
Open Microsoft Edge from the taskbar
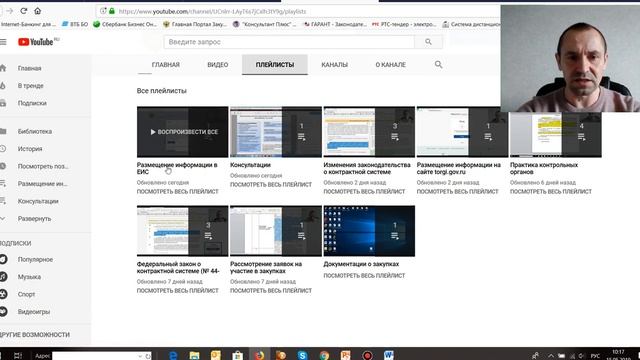173,356
